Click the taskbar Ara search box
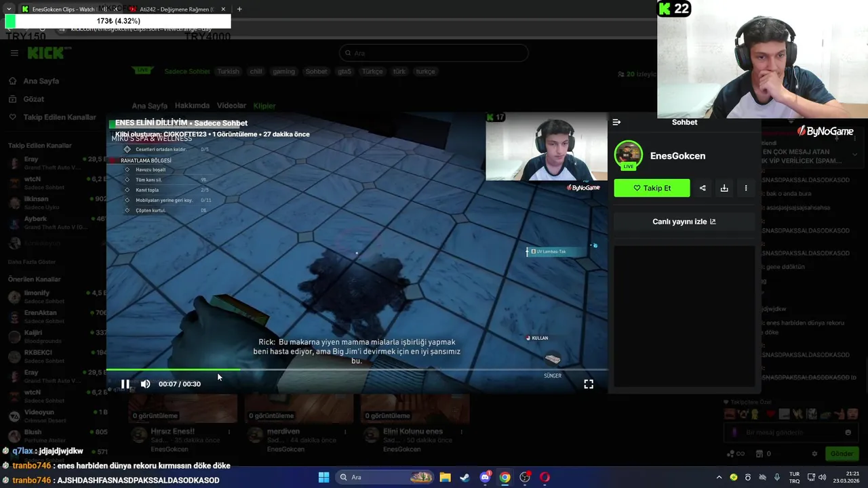Image resolution: width=868 pixels, height=488 pixels. (384, 477)
